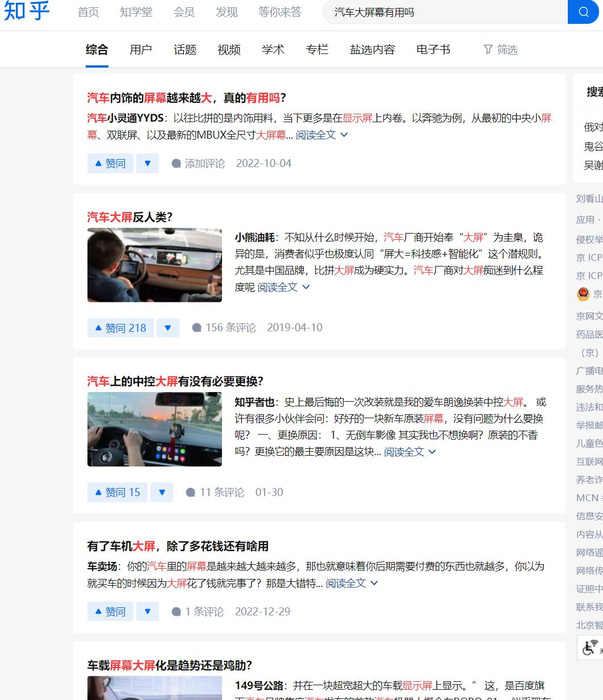603x700 pixels.
Task: Open 首页 in top navigation
Action: 89,12
